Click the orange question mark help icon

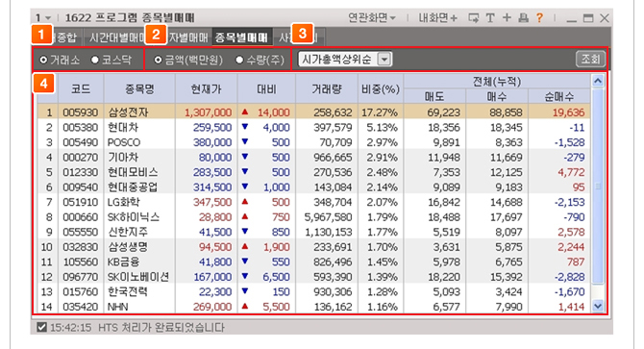tap(539, 18)
